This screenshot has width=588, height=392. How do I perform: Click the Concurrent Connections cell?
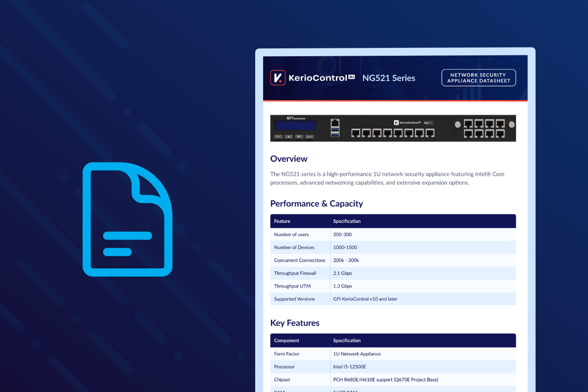300,260
